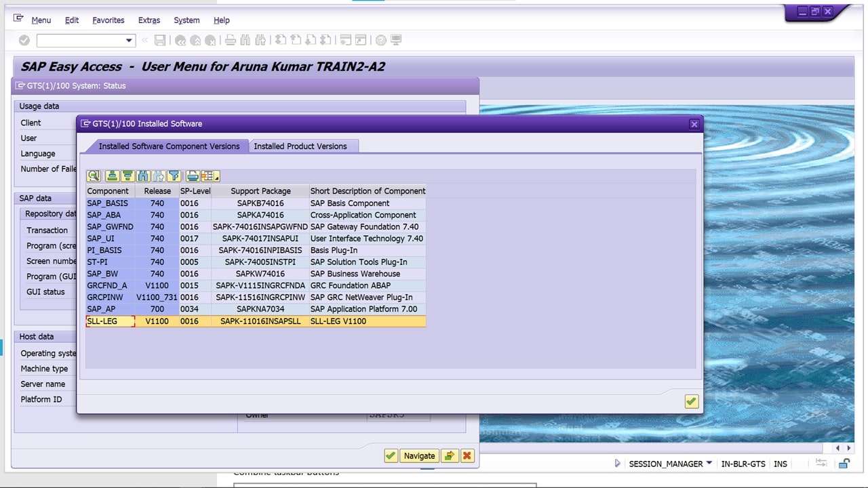Click the padlock icon in status bar

pyautogui.click(x=844, y=464)
